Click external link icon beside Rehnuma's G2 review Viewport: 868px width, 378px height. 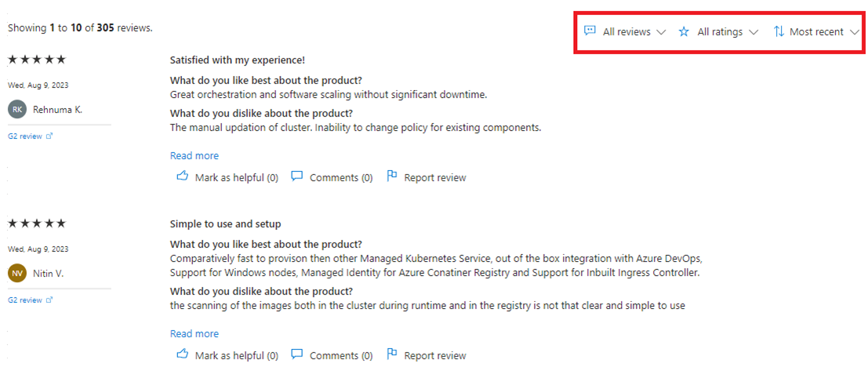pos(49,136)
